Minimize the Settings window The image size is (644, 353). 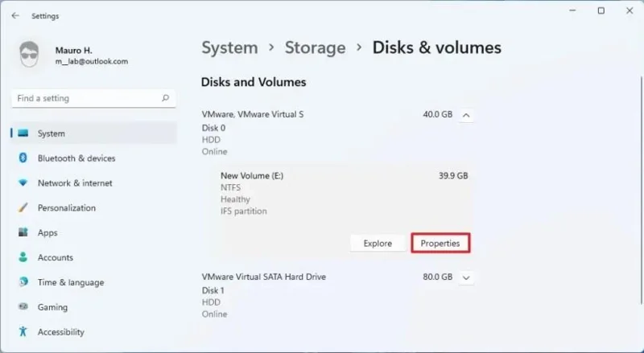click(573, 10)
